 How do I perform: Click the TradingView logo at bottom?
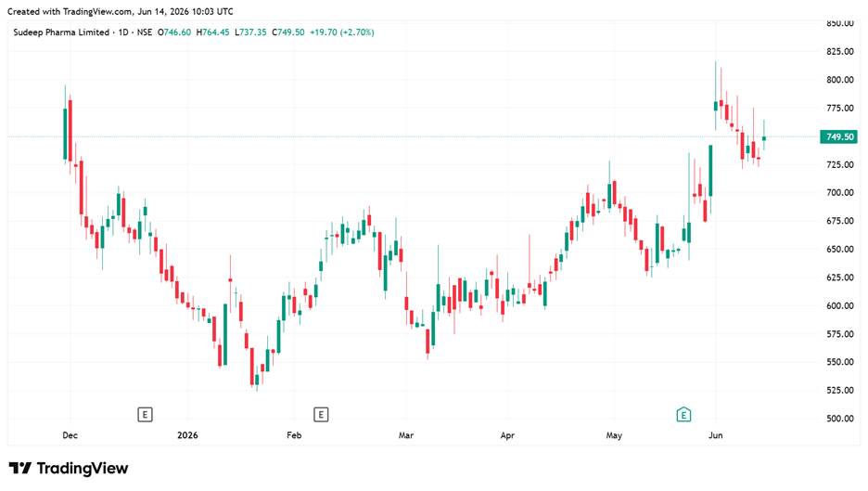coord(69,469)
